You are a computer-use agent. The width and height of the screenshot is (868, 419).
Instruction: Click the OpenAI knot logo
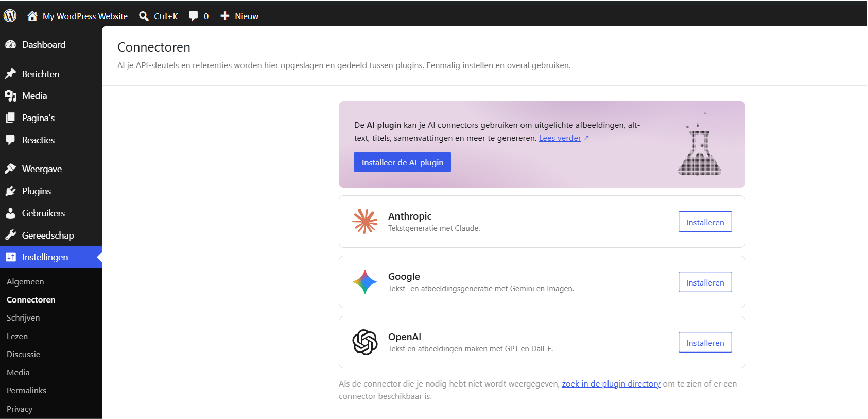click(365, 342)
